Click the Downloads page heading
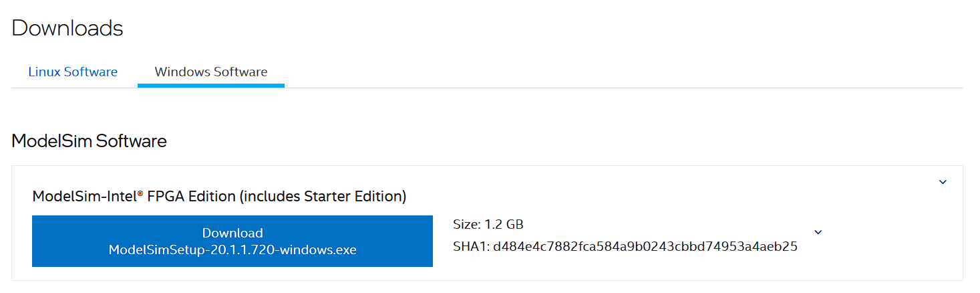 coord(67,28)
